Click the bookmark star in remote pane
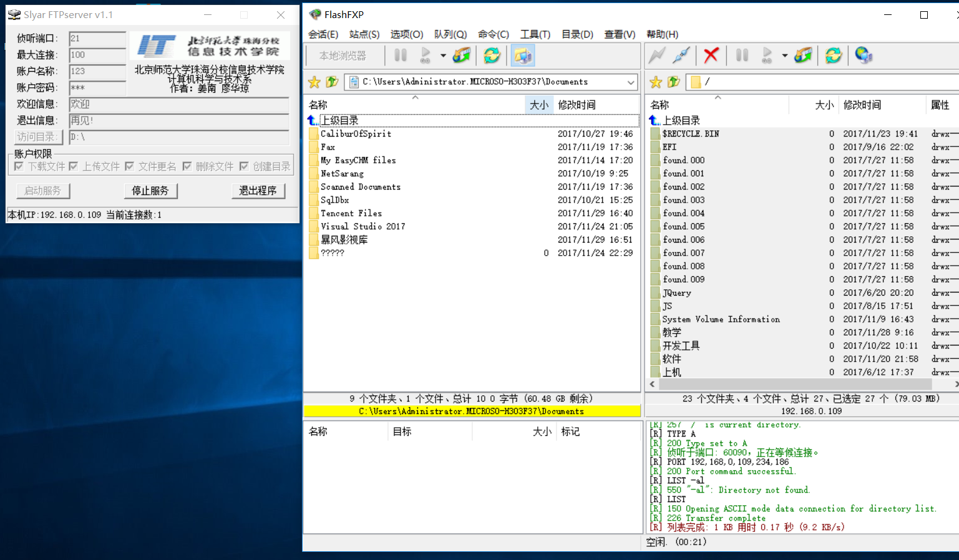The height and width of the screenshot is (560, 959). (656, 82)
